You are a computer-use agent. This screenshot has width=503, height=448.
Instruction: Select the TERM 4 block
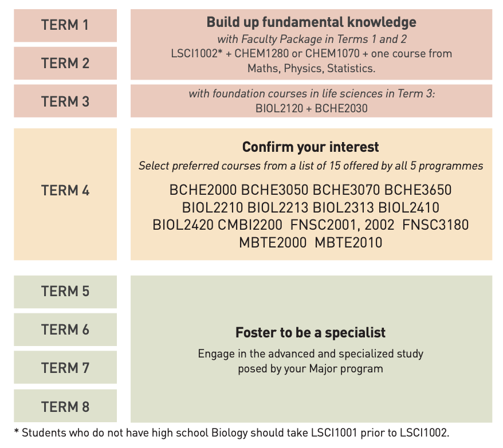coord(65,194)
